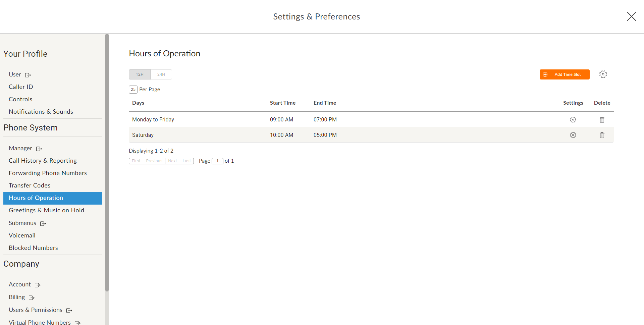Select Hours of Operation in sidebar
Screen dimensions: 644x325
pos(53,198)
